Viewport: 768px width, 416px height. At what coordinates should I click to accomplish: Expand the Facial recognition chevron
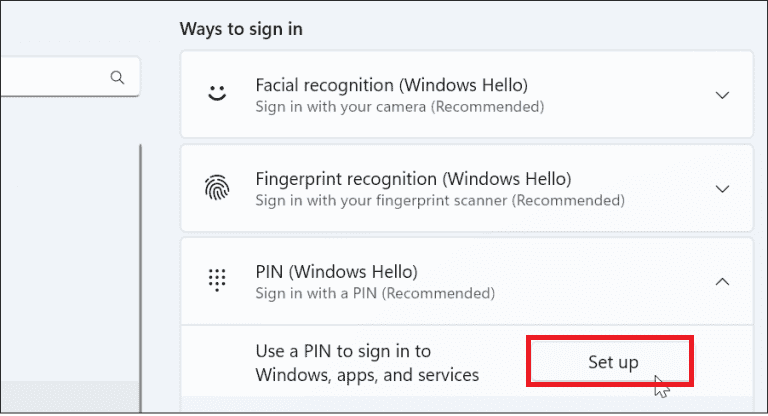coord(723,95)
